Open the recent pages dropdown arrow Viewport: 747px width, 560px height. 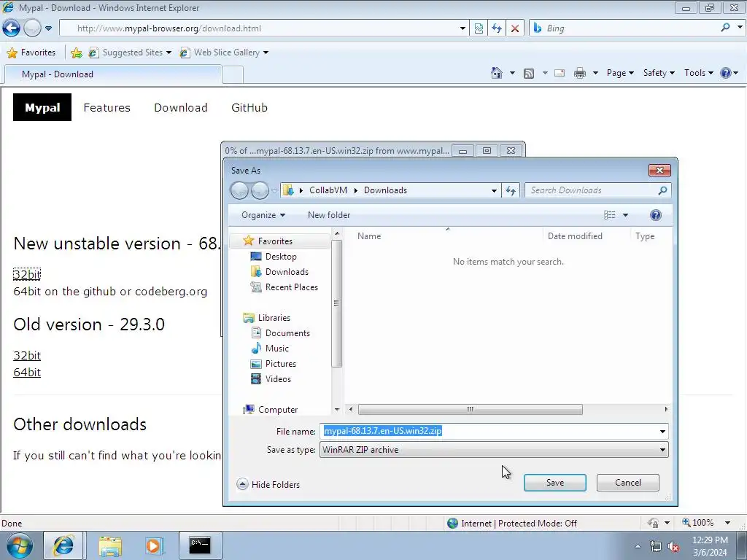point(49,28)
